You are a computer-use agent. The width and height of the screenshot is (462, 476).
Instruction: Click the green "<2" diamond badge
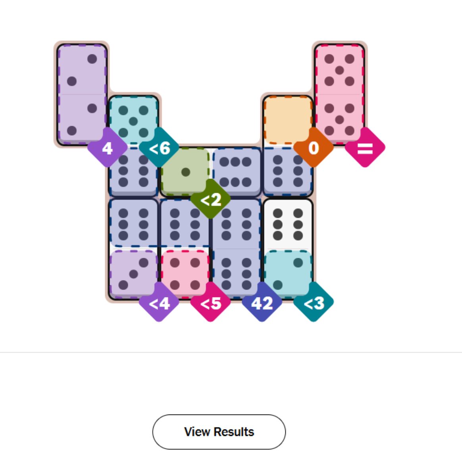point(210,200)
